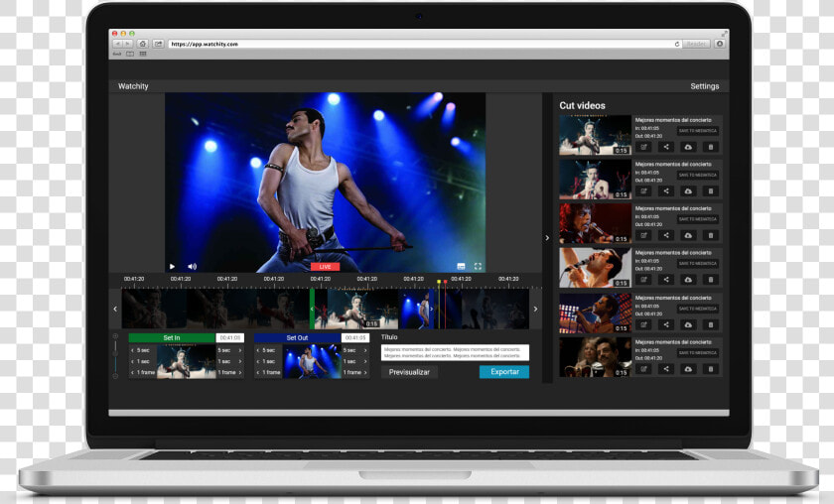Click the browser address bar URL
This screenshot has height=504, width=834.
tap(205, 44)
